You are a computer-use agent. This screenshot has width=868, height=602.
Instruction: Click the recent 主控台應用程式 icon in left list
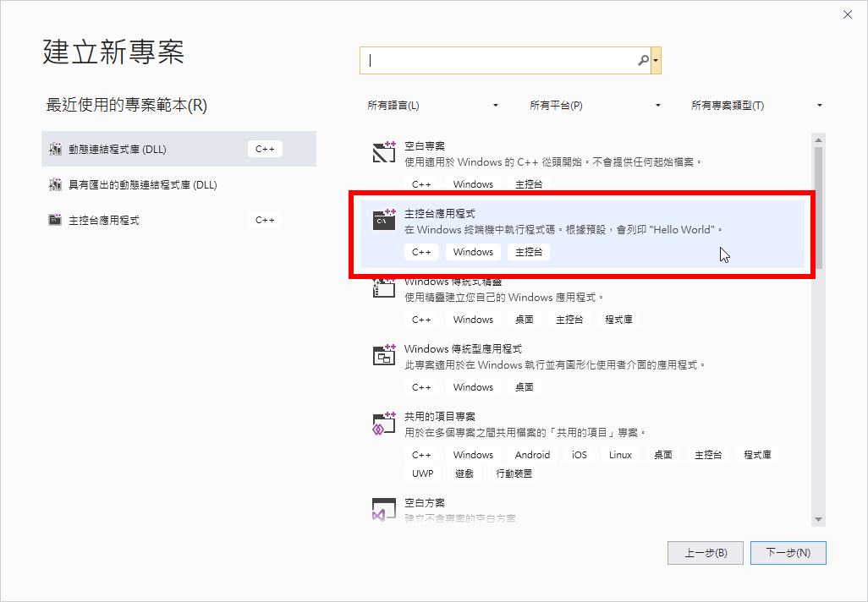point(55,220)
